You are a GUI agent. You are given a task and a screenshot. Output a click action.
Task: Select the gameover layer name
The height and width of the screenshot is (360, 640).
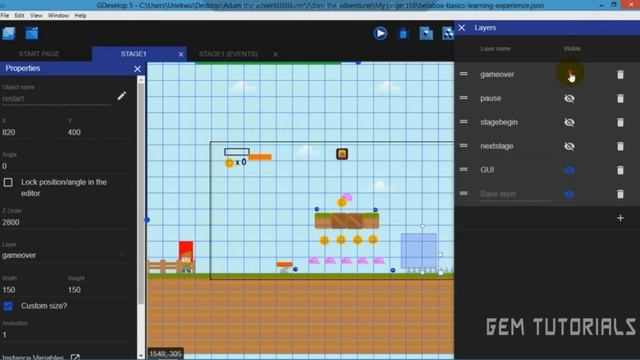(497, 74)
